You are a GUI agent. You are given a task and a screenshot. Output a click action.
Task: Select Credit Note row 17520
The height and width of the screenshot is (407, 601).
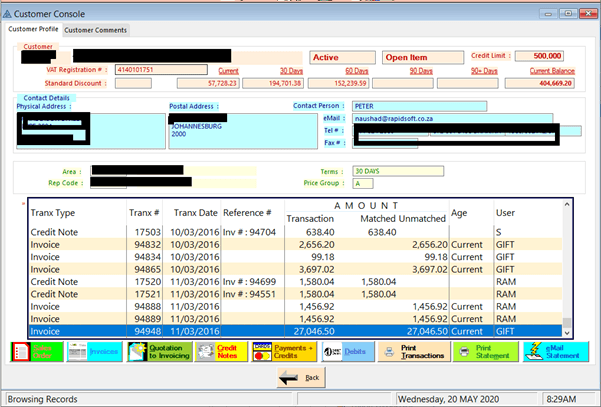click(x=296, y=282)
